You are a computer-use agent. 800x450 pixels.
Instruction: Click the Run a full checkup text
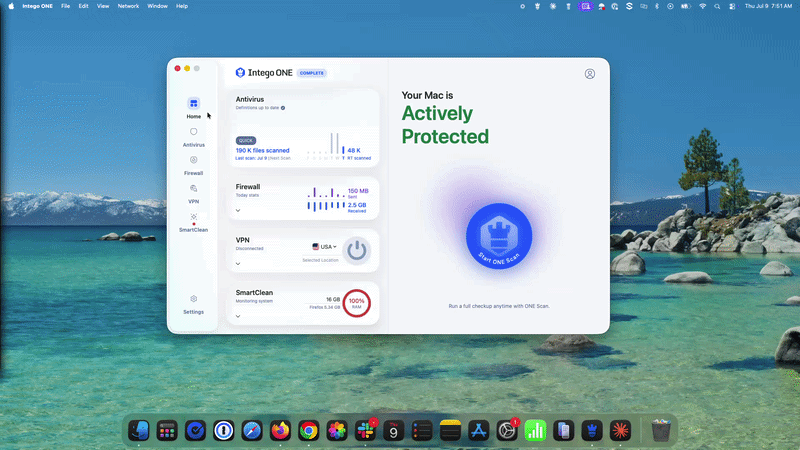click(499, 306)
